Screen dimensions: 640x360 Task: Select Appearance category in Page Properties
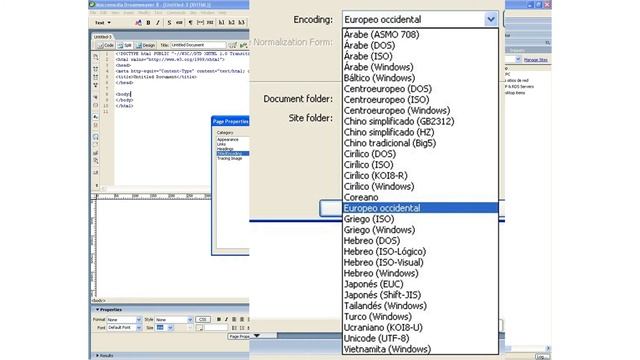(x=228, y=140)
